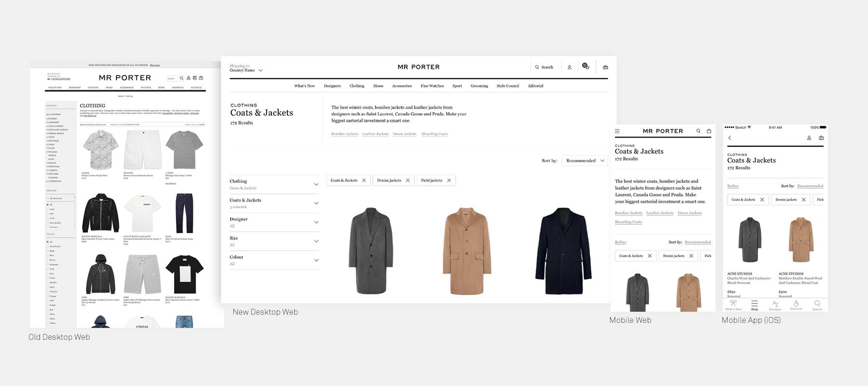The width and height of the screenshot is (868, 386).
Task: Open hamburger menu in Mobile Web
Action: point(617,131)
